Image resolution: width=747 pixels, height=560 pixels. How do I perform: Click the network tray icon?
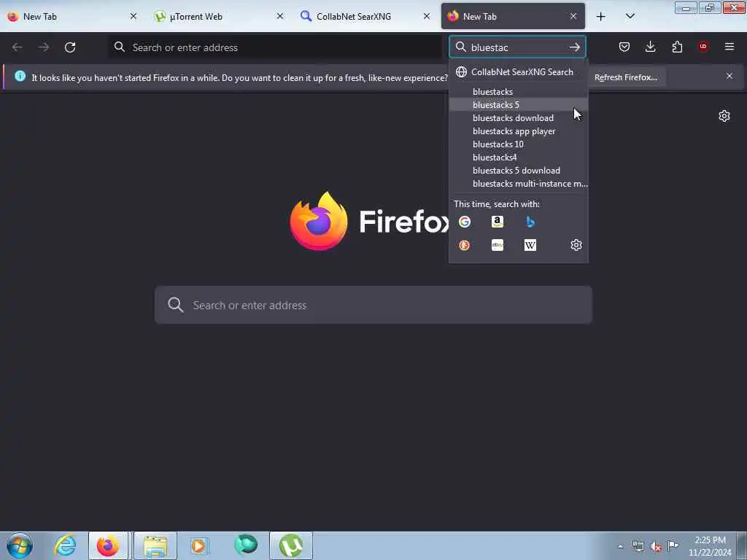point(638,546)
